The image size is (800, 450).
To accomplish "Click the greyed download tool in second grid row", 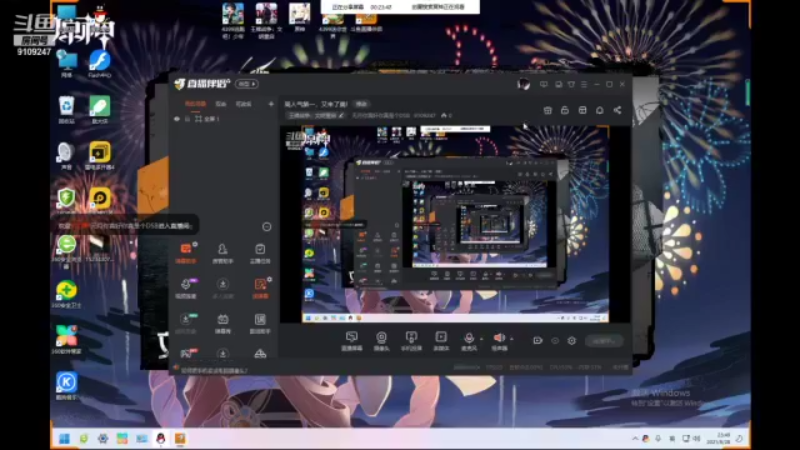I will (222, 288).
